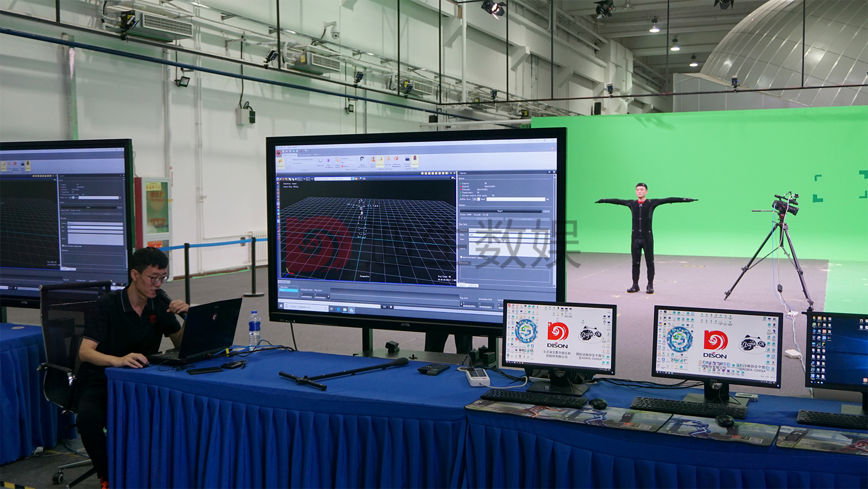Open the Automatic dropdown in Camera Control
The width and height of the screenshot is (868, 489).
[349, 159]
